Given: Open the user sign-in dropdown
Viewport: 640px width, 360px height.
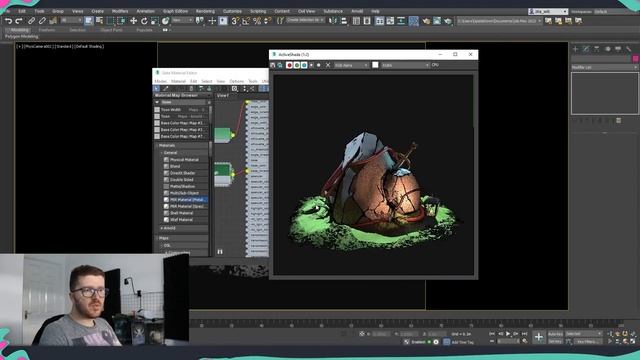Looking at the screenshot, I should pyautogui.click(x=548, y=11).
